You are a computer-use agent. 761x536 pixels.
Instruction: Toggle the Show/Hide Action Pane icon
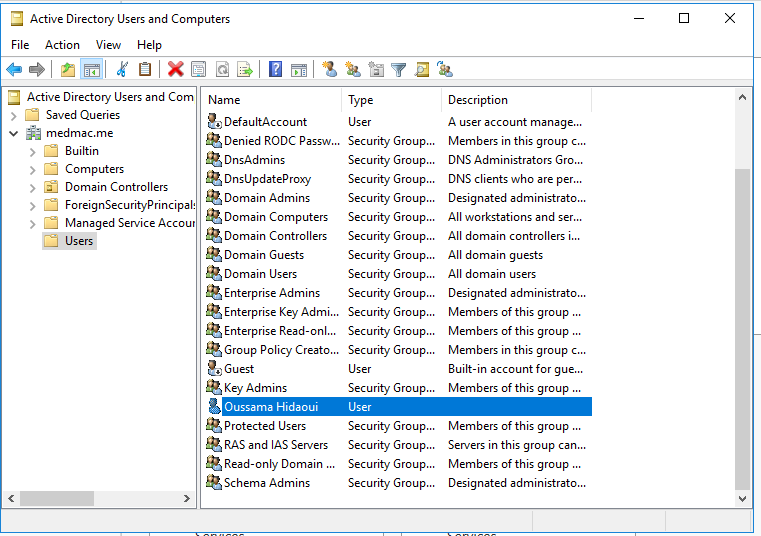[298, 70]
